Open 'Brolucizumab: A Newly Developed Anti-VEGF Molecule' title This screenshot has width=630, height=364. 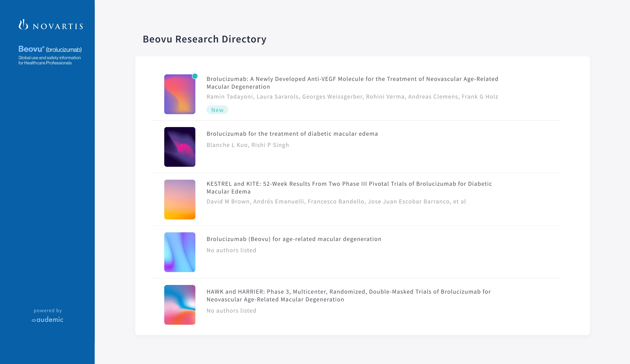point(352,83)
